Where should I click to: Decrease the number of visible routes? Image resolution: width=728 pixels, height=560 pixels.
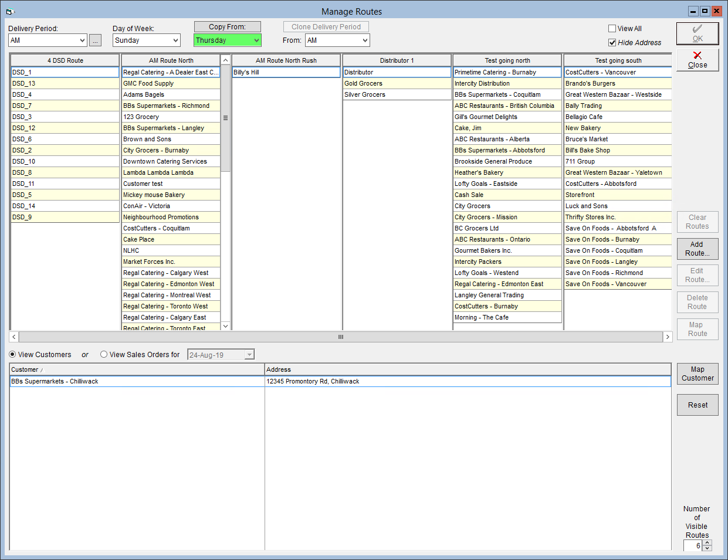click(707, 548)
